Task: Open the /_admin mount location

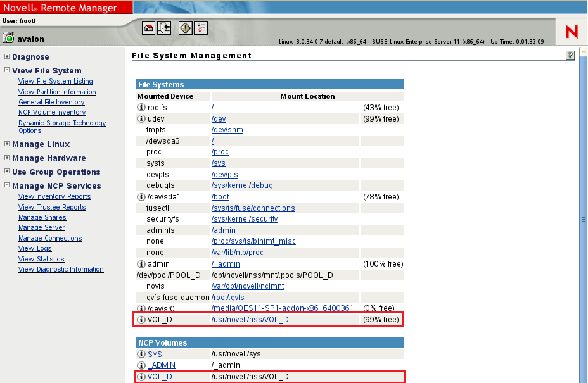Action: point(226,264)
